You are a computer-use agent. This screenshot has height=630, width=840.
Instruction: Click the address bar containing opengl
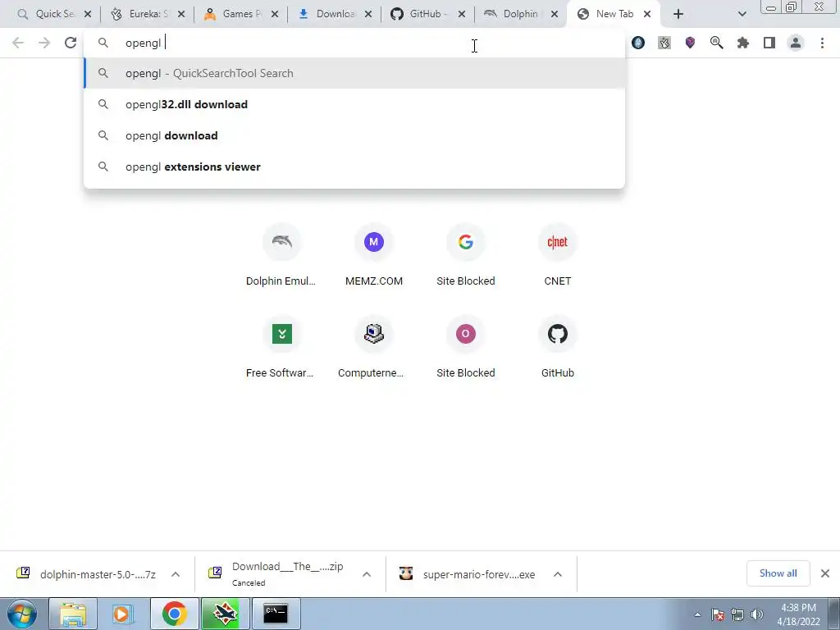point(354,43)
